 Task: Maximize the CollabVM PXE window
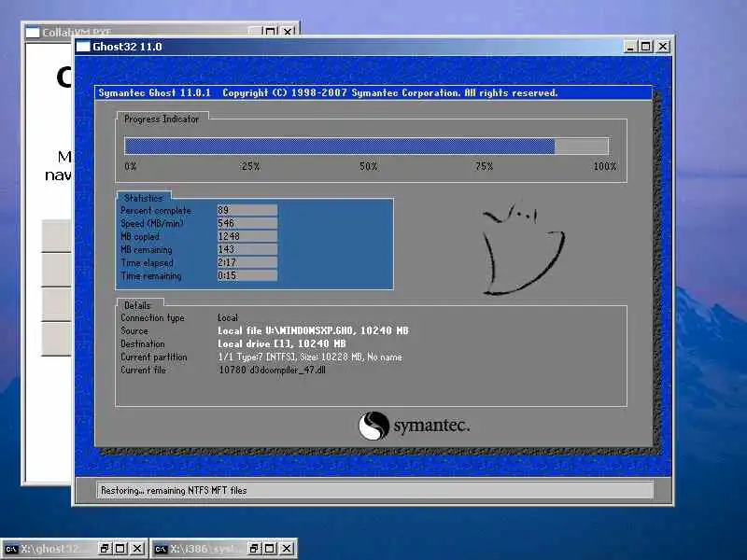270,32
